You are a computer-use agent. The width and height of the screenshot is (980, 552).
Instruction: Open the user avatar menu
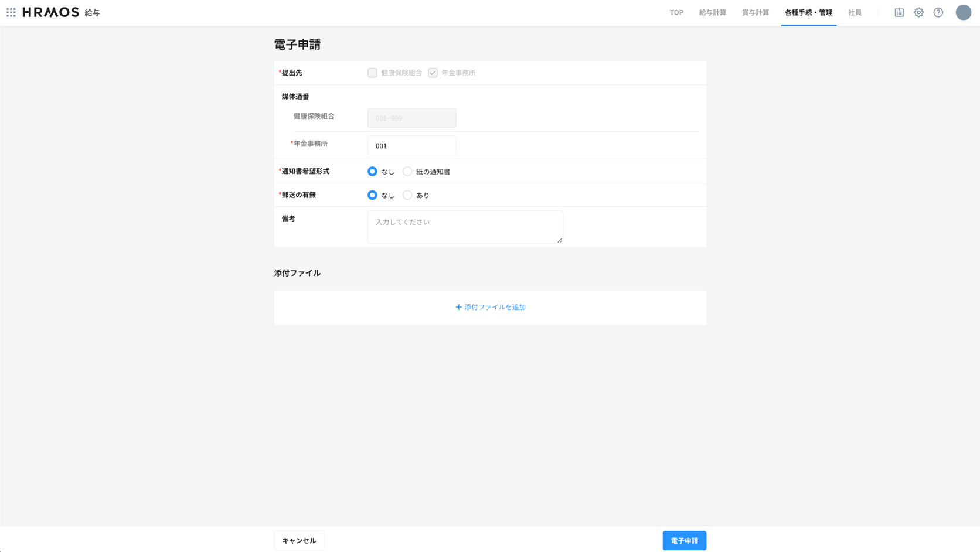pyautogui.click(x=963, y=12)
